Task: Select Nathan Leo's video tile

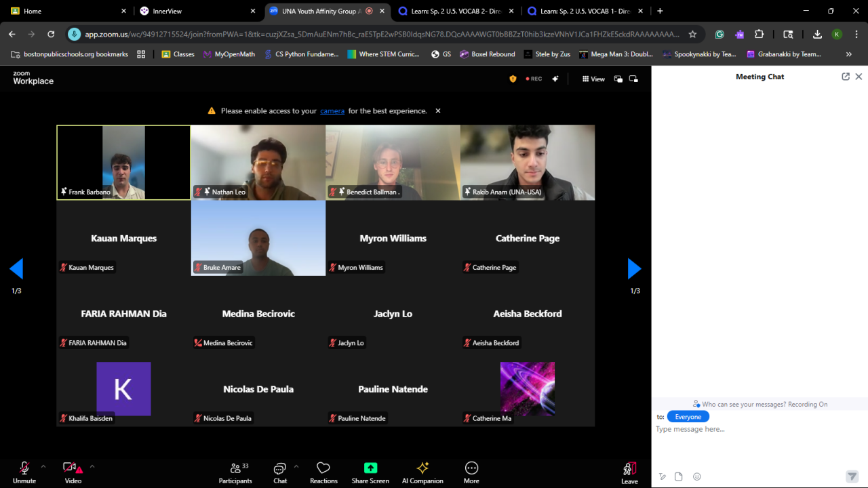Action: tap(258, 163)
